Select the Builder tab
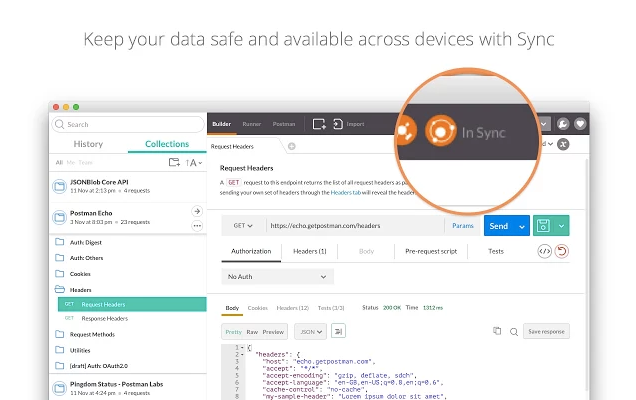 (221, 124)
